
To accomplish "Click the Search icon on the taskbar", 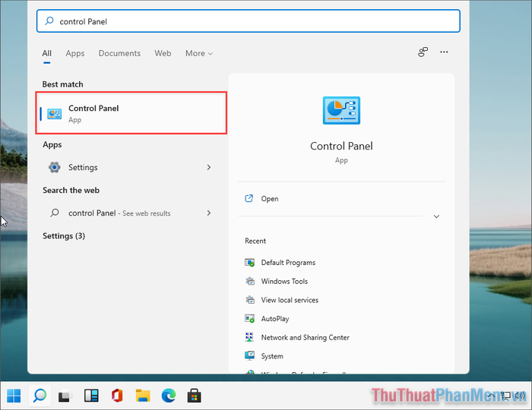I will [x=40, y=396].
